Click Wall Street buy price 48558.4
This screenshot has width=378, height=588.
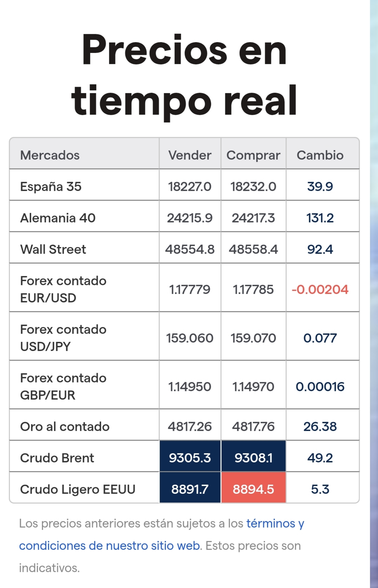point(253,249)
